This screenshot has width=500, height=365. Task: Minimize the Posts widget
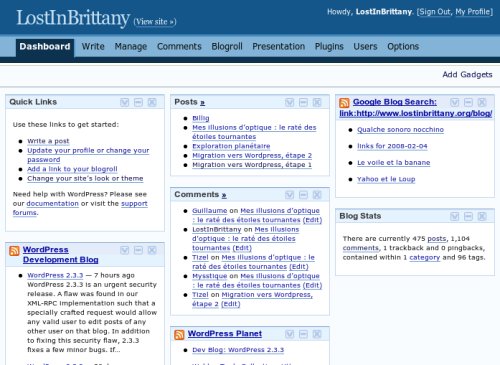click(x=303, y=102)
